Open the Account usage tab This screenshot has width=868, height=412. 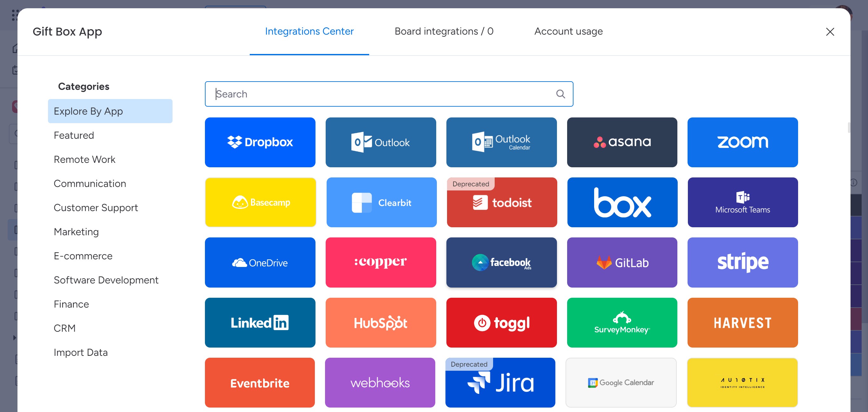[x=568, y=31]
